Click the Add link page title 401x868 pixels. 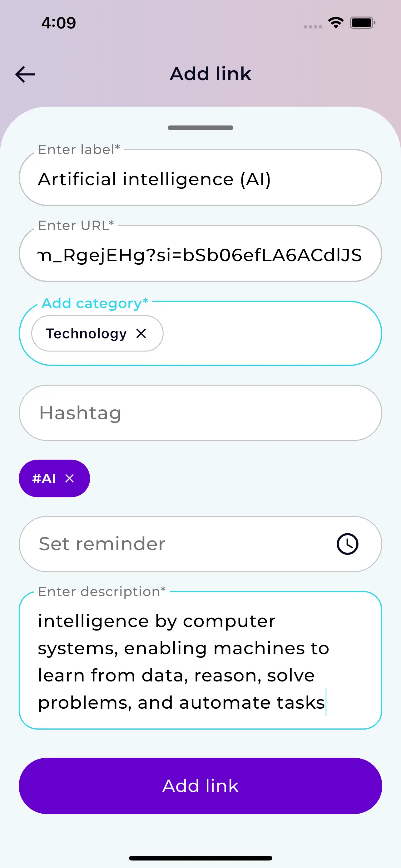point(210,74)
